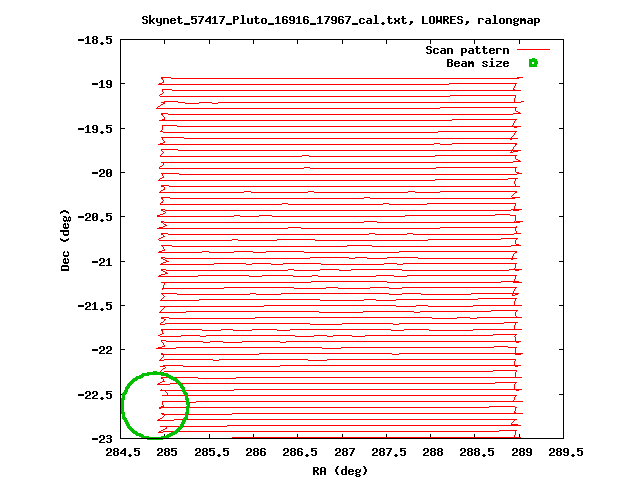
Task: Click the 286.5 RA tick label
Action: (x=300, y=452)
